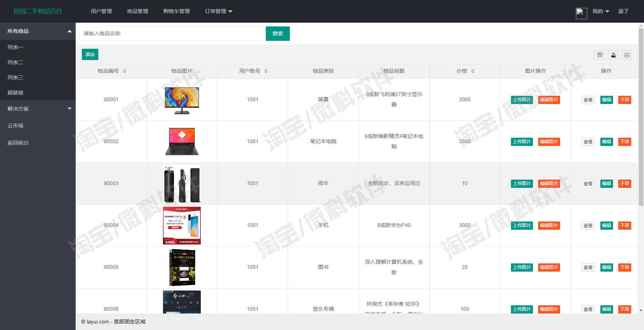This screenshot has height=330, width=644.
Task: Click 编辑图片 for item 90002
Action: point(549,142)
